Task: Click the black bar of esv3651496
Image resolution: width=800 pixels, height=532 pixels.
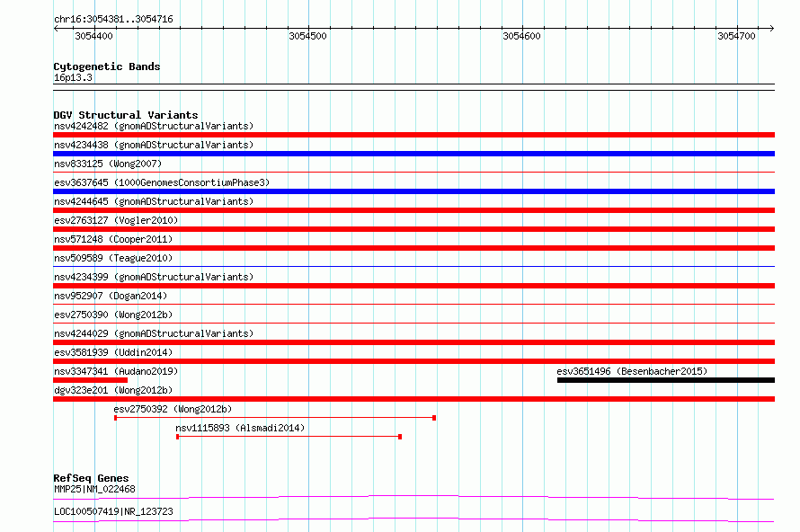Action: (x=666, y=380)
